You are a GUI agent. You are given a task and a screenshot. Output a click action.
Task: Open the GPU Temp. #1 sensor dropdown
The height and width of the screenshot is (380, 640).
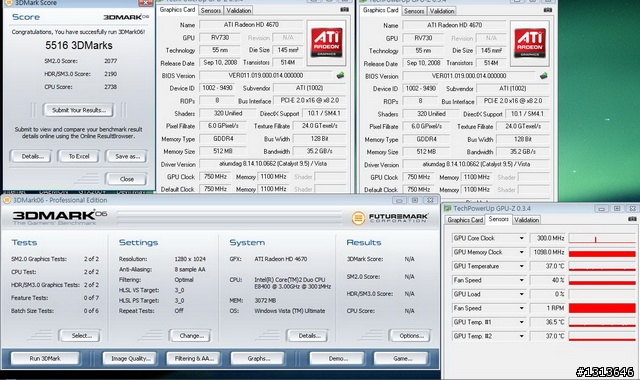pos(521,322)
